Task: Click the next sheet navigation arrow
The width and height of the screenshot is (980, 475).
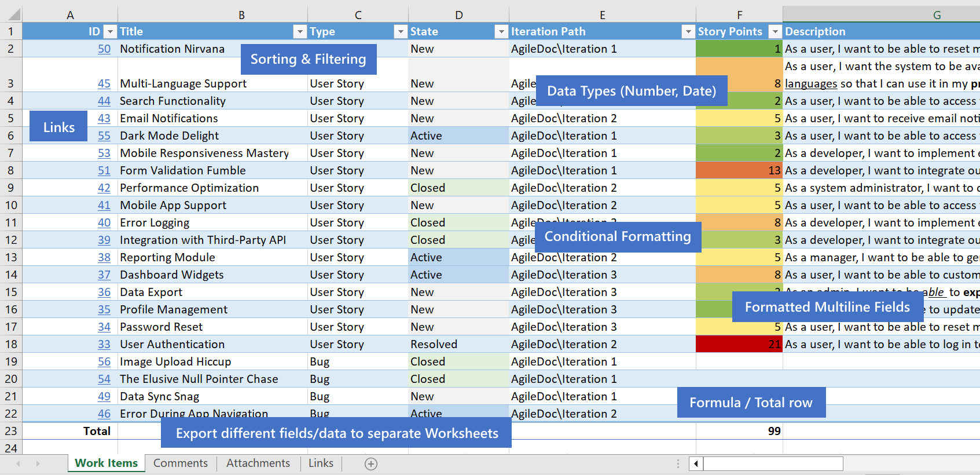Action: [x=38, y=463]
